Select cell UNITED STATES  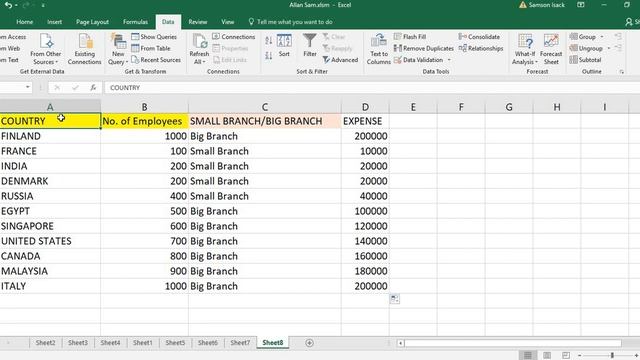50,241
